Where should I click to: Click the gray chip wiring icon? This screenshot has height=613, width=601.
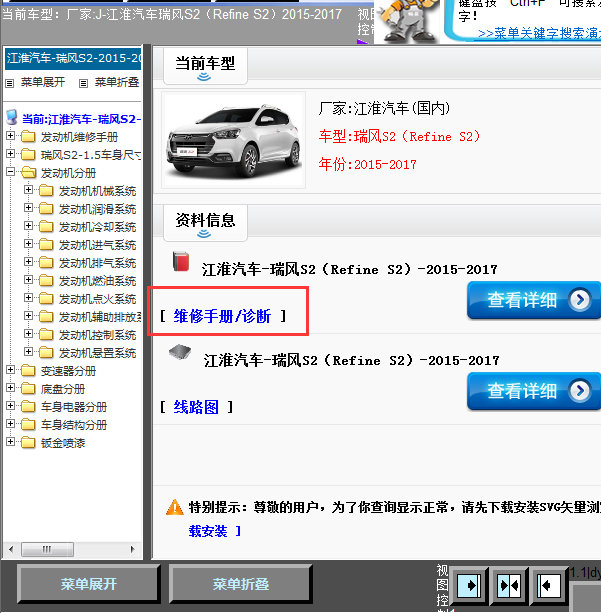pos(180,352)
